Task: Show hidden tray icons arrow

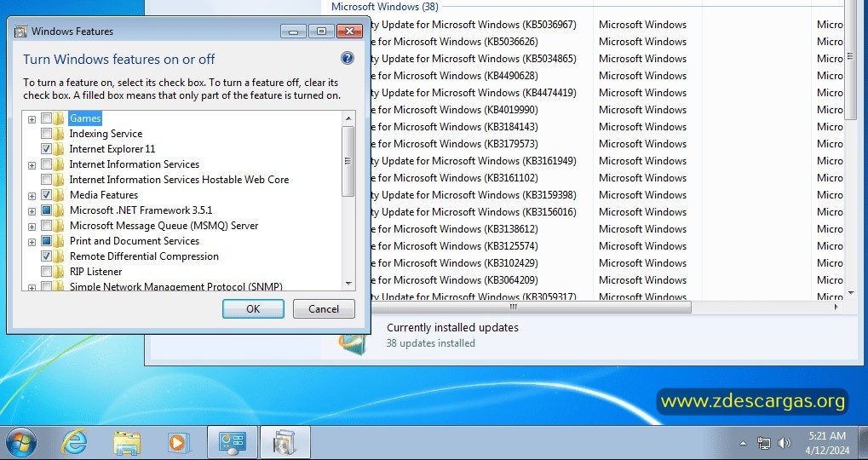Action: (x=743, y=443)
